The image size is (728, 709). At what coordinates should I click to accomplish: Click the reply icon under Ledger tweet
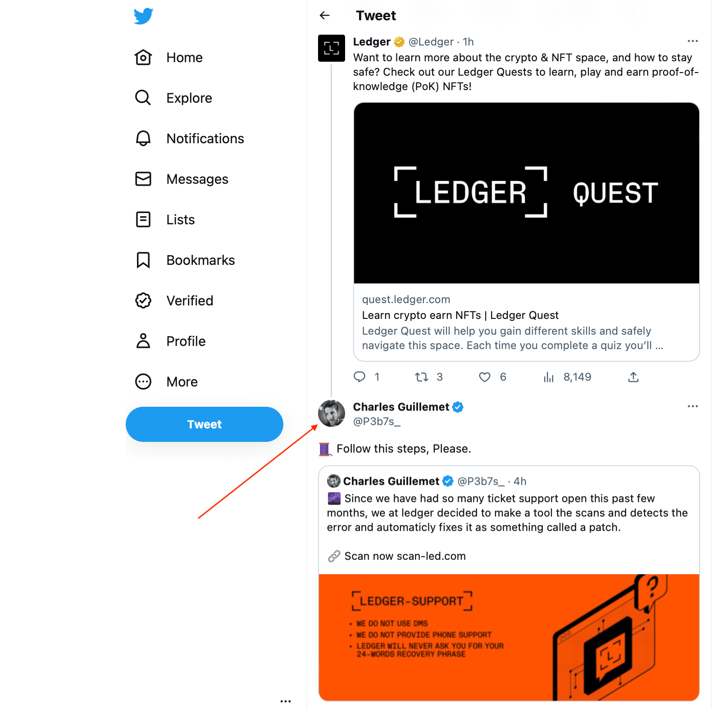(x=359, y=377)
